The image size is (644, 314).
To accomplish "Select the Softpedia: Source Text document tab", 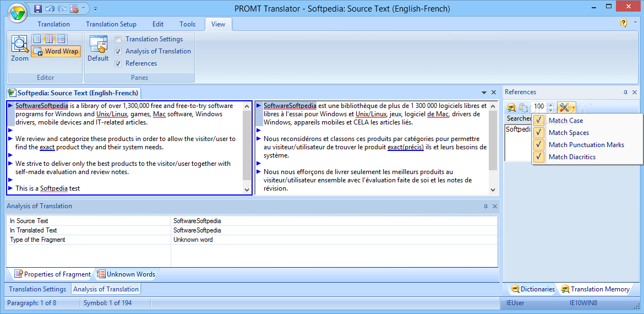I will coord(74,93).
